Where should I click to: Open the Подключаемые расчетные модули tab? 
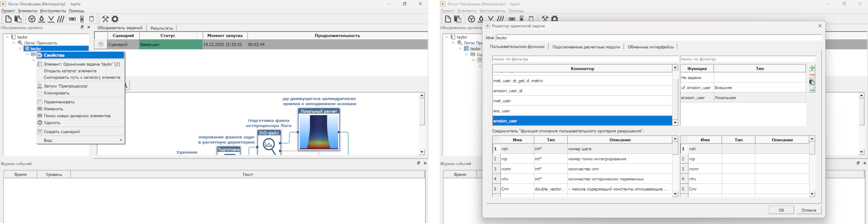tap(586, 47)
